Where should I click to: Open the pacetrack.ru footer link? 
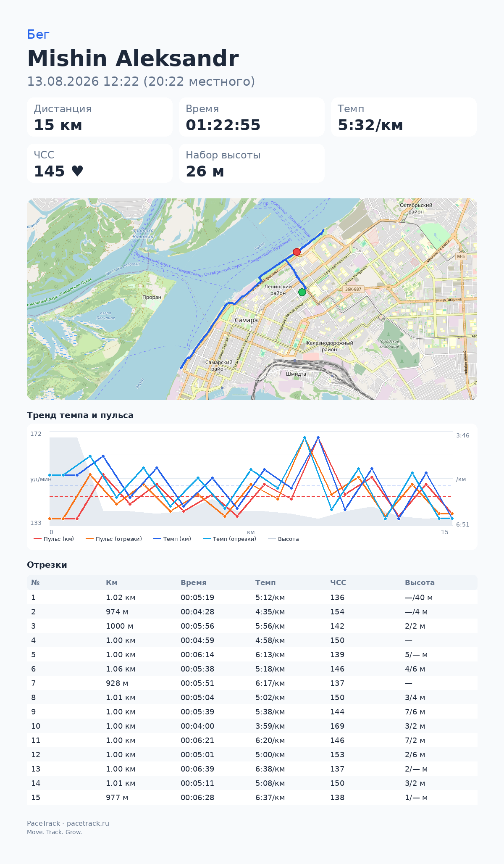click(x=88, y=823)
